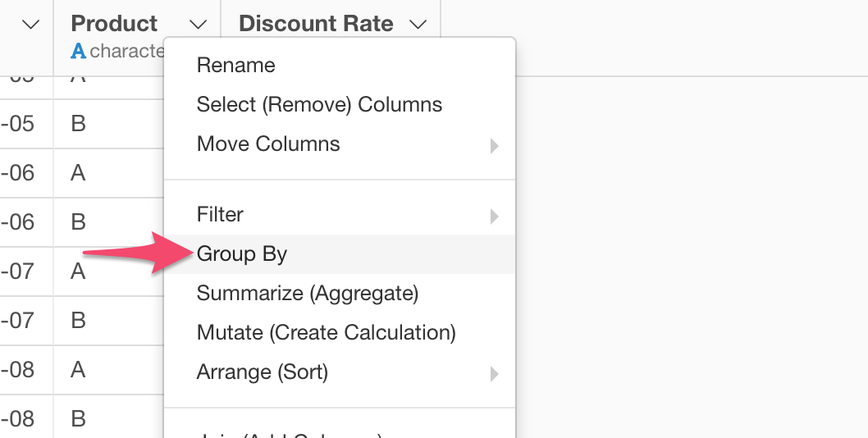Click the Move Columns menu item text
The image size is (868, 438).
(268, 144)
